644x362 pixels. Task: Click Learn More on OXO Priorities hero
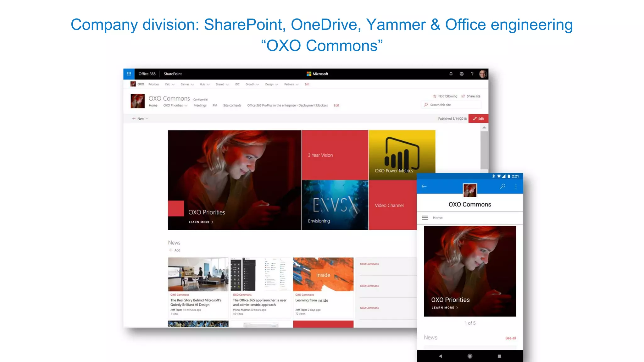point(201,222)
